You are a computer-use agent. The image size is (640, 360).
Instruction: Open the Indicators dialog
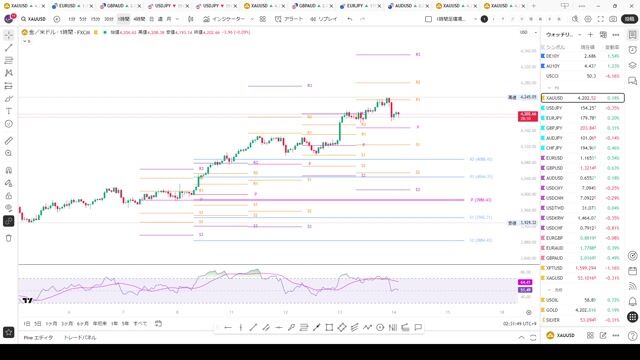click(x=224, y=19)
